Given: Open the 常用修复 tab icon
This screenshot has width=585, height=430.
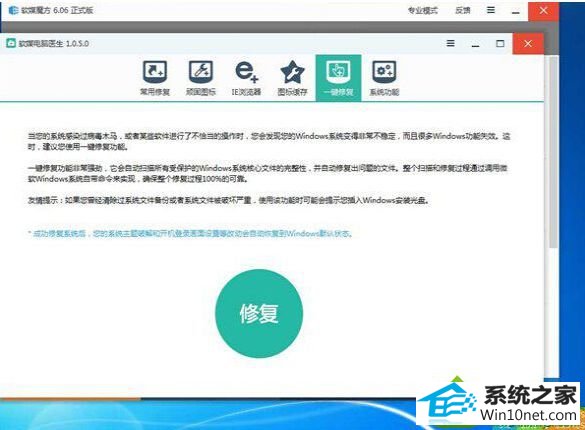Looking at the screenshot, I should [155, 78].
